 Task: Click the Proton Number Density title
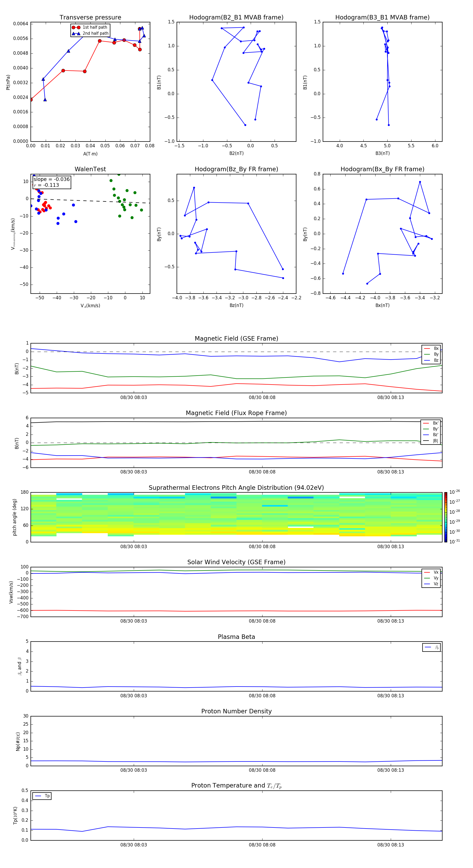(236, 711)
